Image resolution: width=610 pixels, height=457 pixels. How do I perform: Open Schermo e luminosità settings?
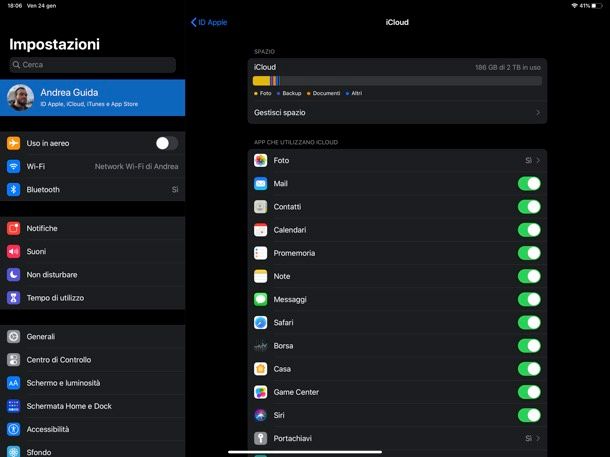93,383
